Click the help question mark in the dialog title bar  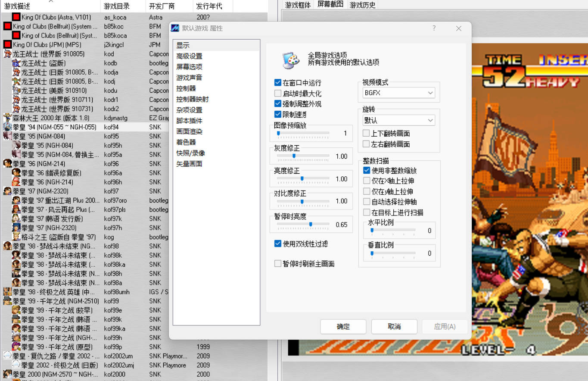[x=434, y=28]
